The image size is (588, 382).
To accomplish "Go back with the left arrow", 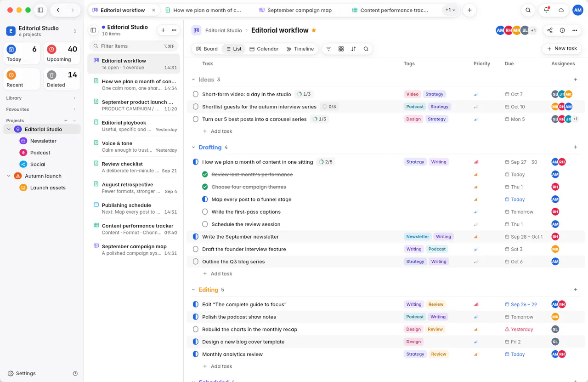I will pyautogui.click(x=58, y=10).
